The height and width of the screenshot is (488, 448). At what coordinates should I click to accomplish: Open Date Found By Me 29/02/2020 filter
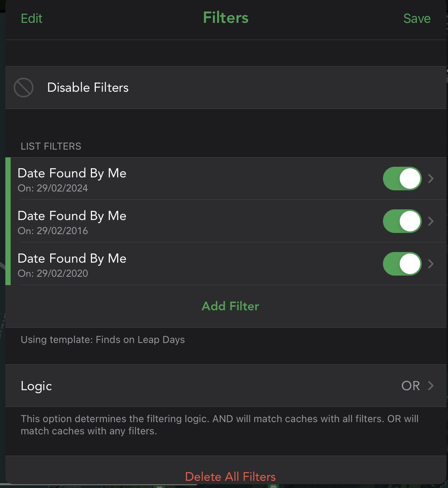72,259
